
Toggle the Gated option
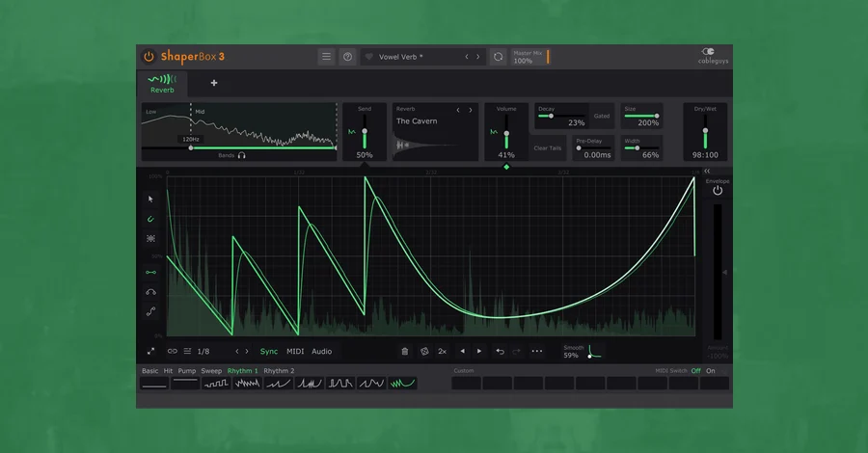pyautogui.click(x=602, y=117)
